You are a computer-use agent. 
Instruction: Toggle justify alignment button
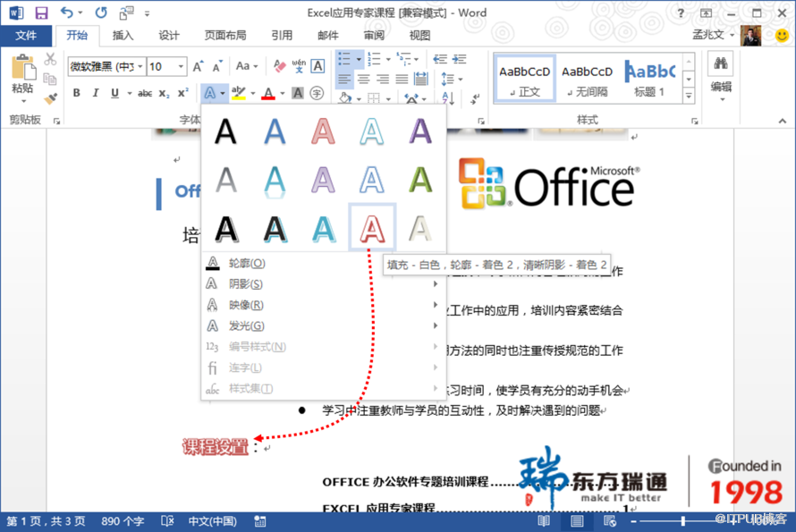[x=402, y=79]
